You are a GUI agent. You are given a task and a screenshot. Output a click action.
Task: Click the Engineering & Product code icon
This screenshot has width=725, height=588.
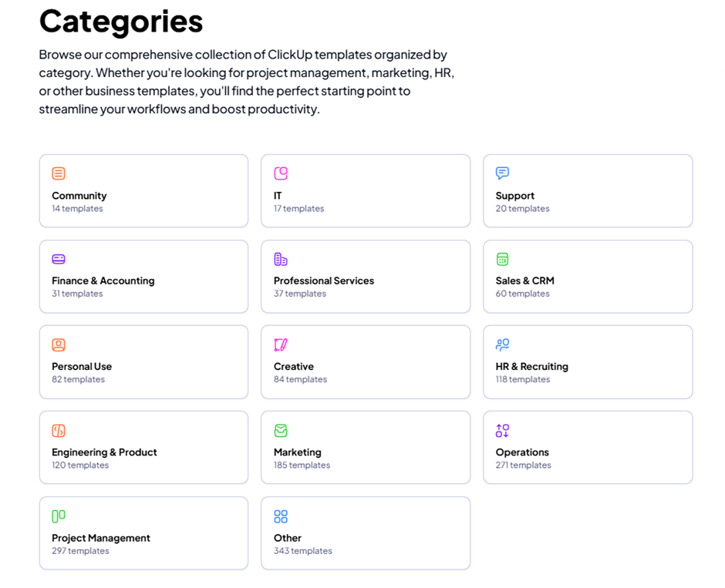click(59, 430)
